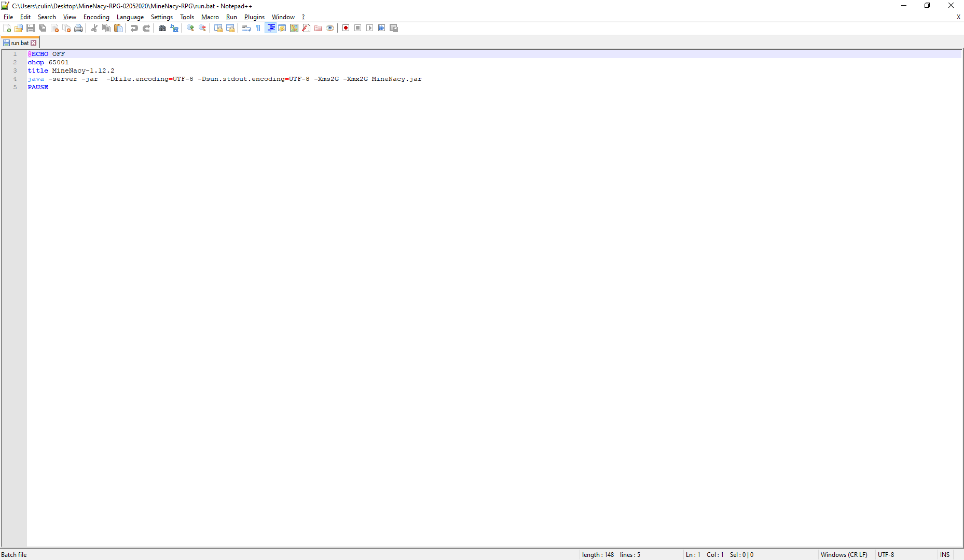
Task: Print the document with the printer icon
Action: coord(78,28)
